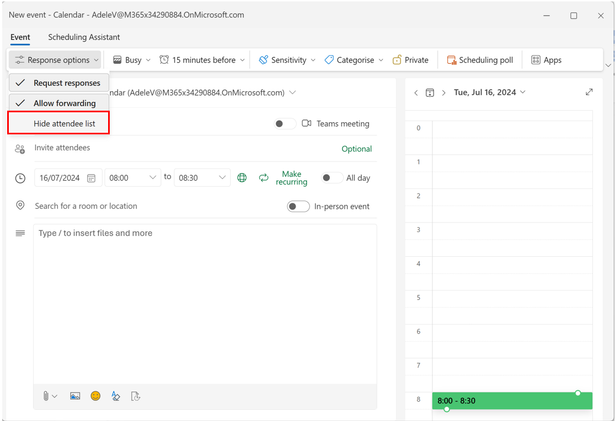Viewport: 615px width, 421px height.
Task: Click the Sensitivity icon in the toolbar
Action: click(x=264, y=60)
